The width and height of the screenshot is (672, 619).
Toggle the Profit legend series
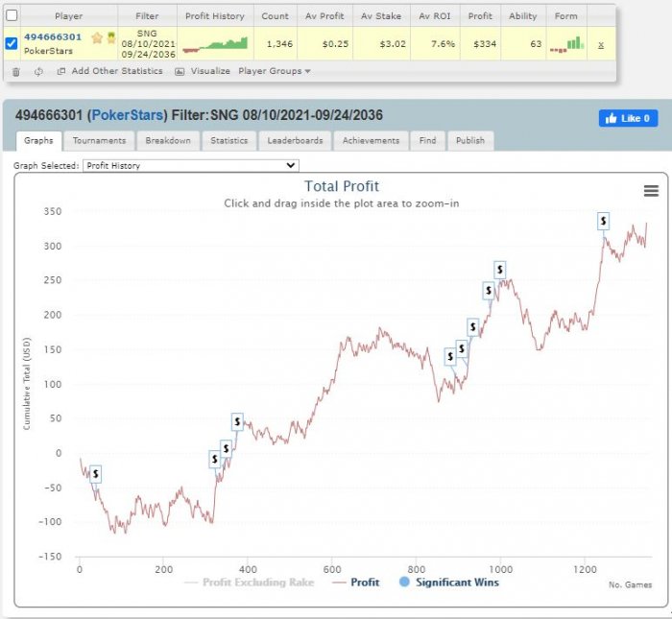tap(356, 583)
